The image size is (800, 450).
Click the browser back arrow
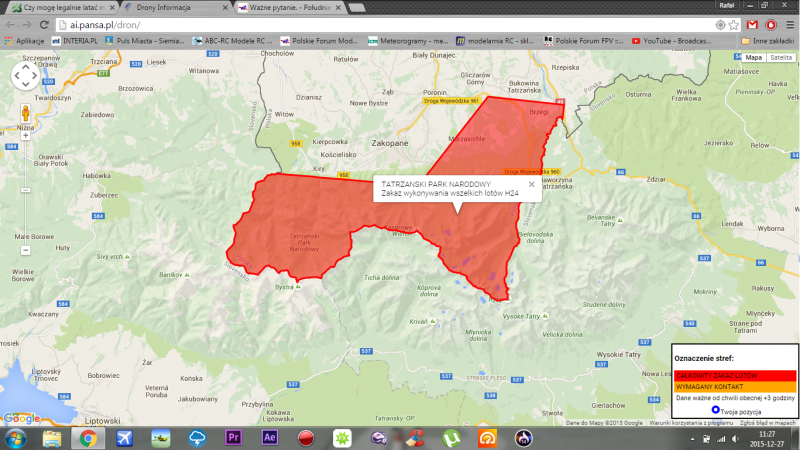point(10,23)
